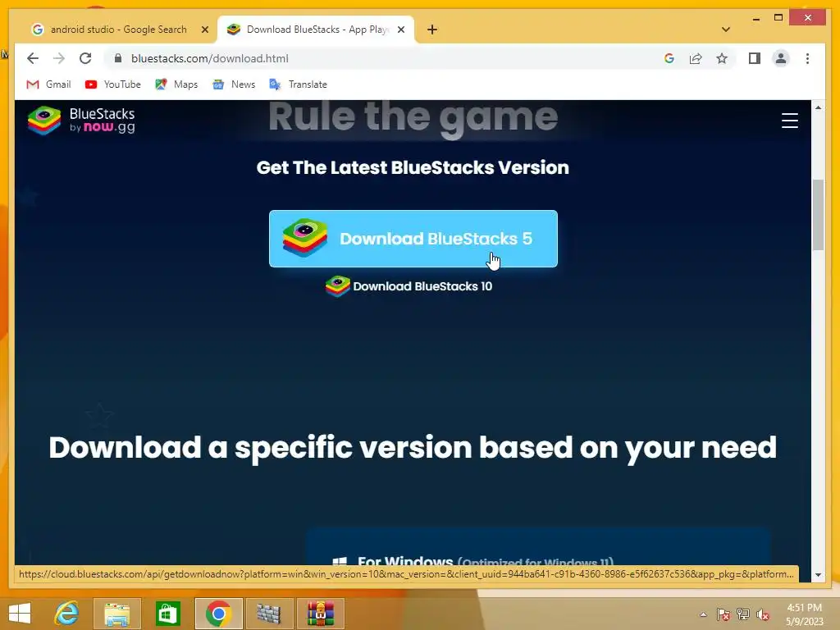Open the Windows Store taskbar icon
This screenshot has width=840, height=630.
pos(167,614)
